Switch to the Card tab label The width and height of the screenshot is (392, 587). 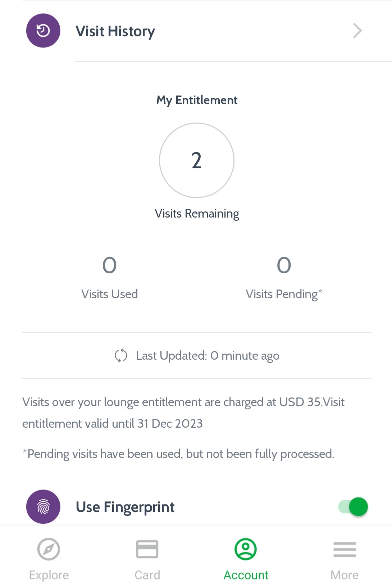(x=147, y=575)
